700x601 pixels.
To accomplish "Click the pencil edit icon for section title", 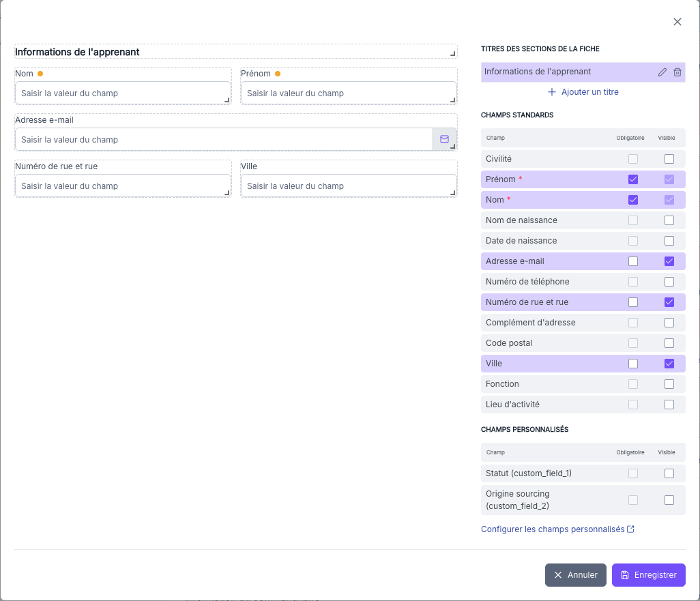I will 662,72.
